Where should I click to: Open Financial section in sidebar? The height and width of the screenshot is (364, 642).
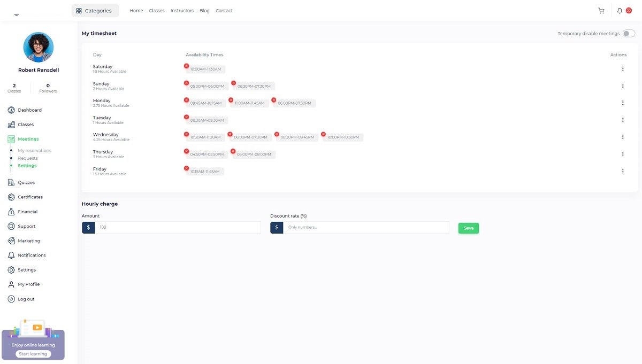point(28,212)
